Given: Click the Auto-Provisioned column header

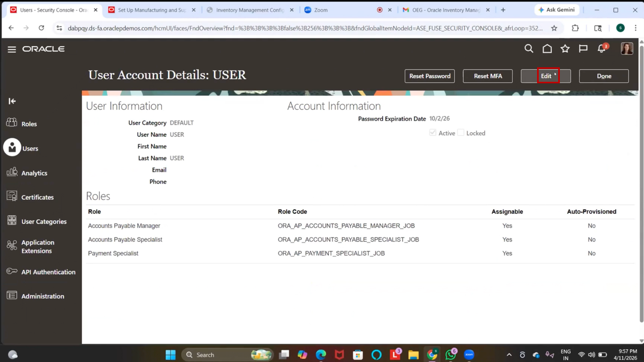Looking at the screenshot, I should click(x=591, y=212).
